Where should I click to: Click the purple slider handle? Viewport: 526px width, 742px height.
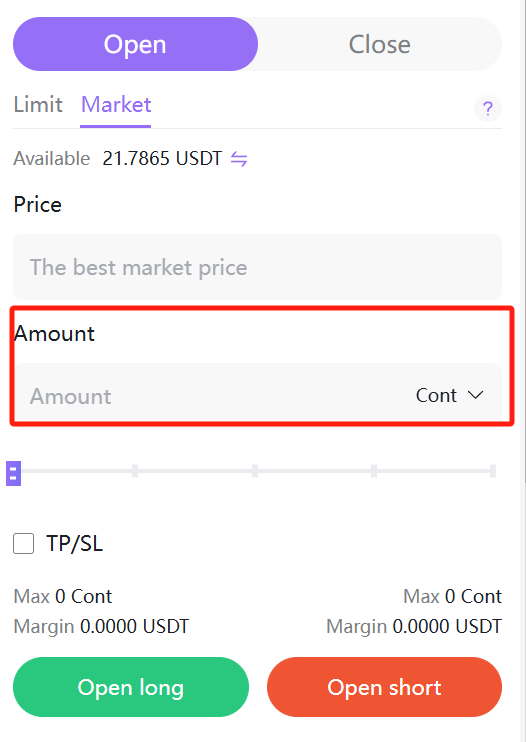(x=13, y=473)
